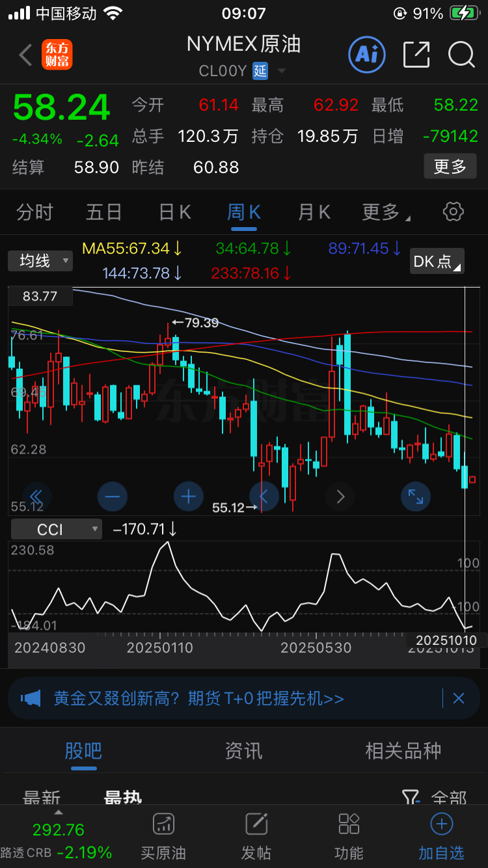
Task: Tap the 持仓 19.85万 value
Action: tap(328, 136)
